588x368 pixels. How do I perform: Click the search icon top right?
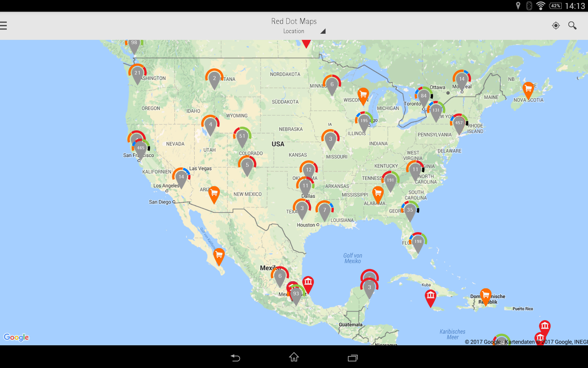[573, 25]
